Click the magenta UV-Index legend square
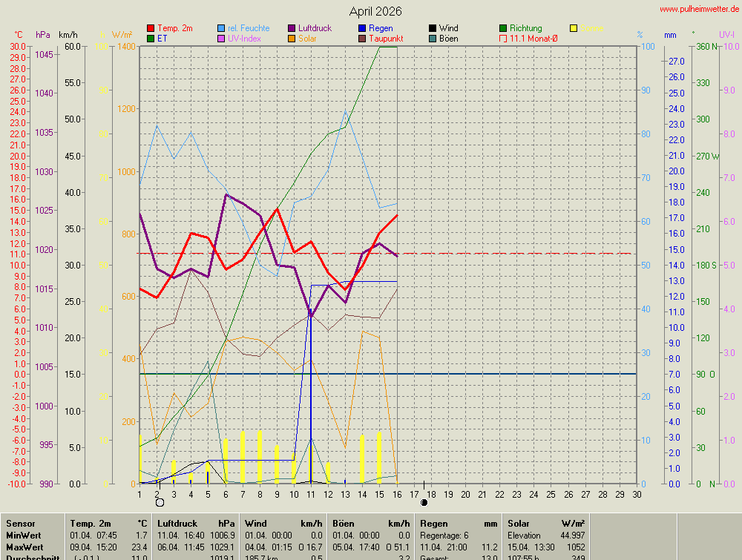 [x=222, y=39]
